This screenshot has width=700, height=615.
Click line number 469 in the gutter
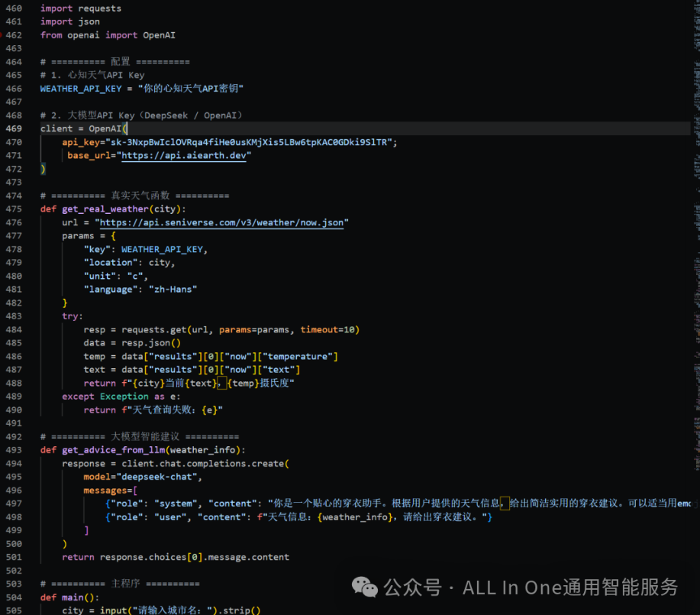click(14, 128)
